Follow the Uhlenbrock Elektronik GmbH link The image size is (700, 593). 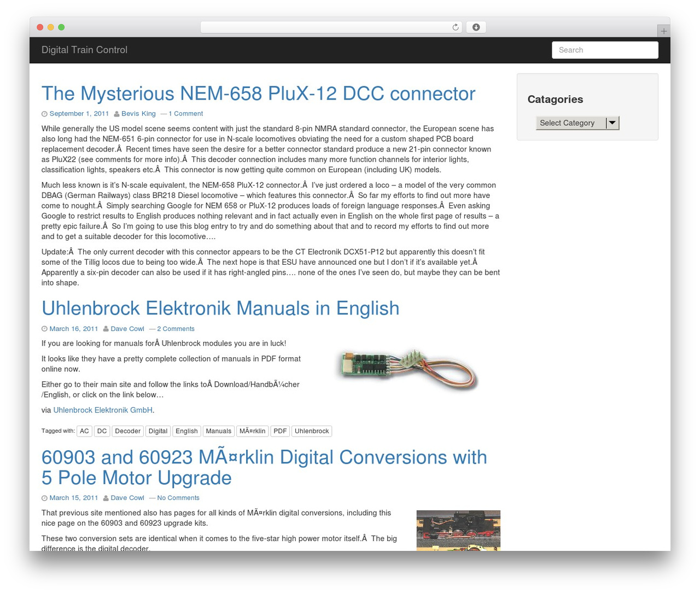tap(103, 410)
